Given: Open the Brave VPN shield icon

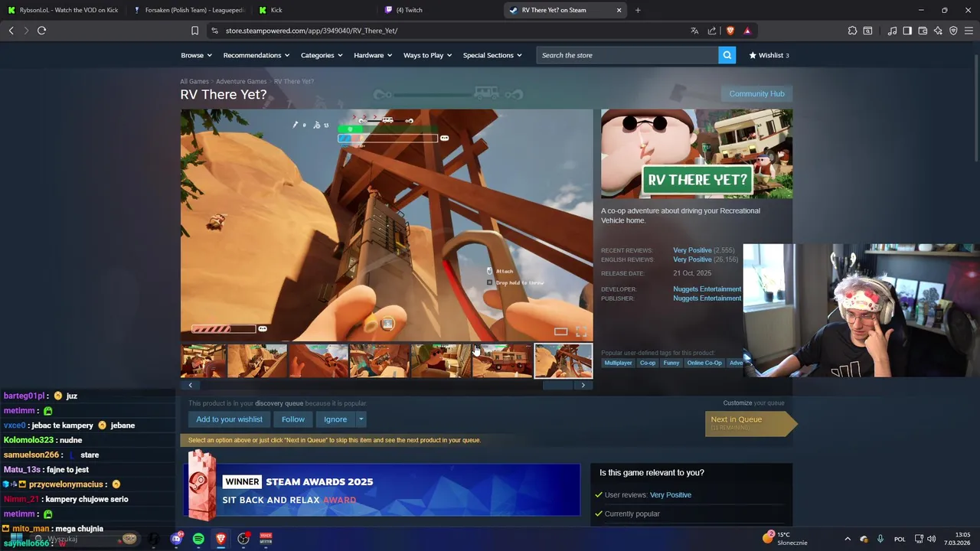Looking at the screenshot, I should pyautogui.click(x=953, y=31).
